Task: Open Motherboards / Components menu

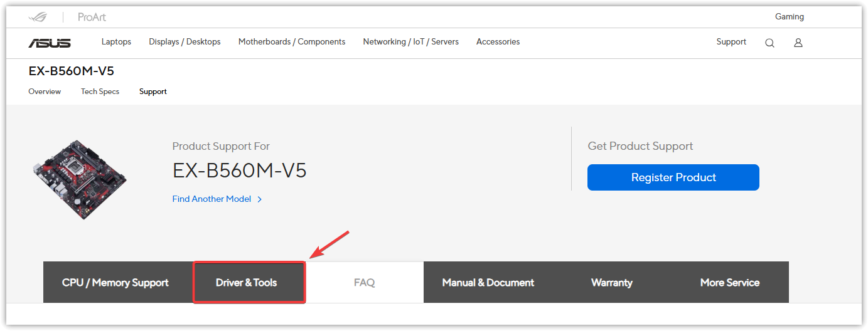Action: click(x=292, y=42)
